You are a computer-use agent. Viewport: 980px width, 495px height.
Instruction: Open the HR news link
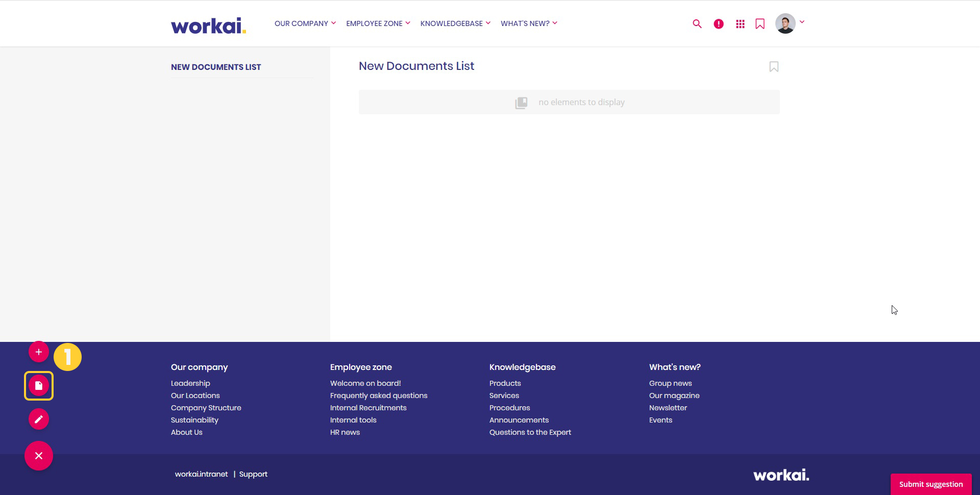pos(345,432)
